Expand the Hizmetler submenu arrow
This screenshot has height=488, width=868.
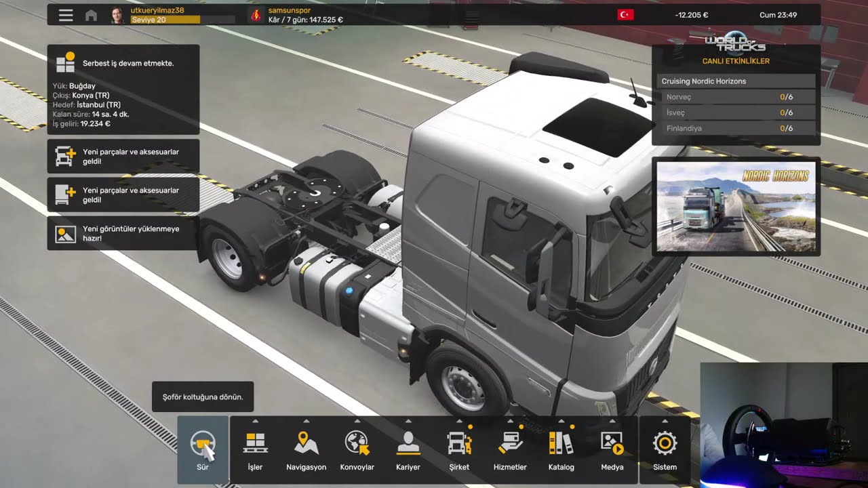[510, 421]
